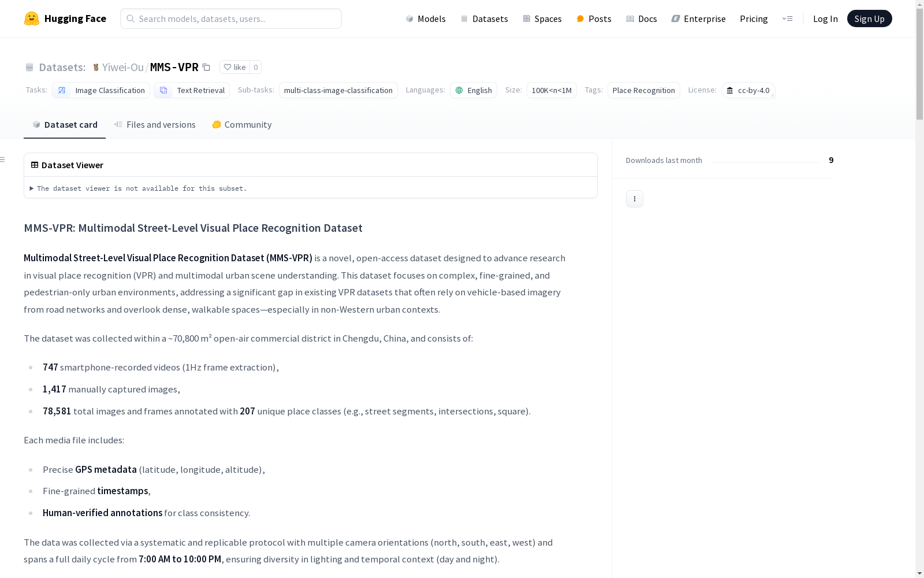Open the extra navigation menu icon
This screenshot has height=578, width=924.
point(787,18)
